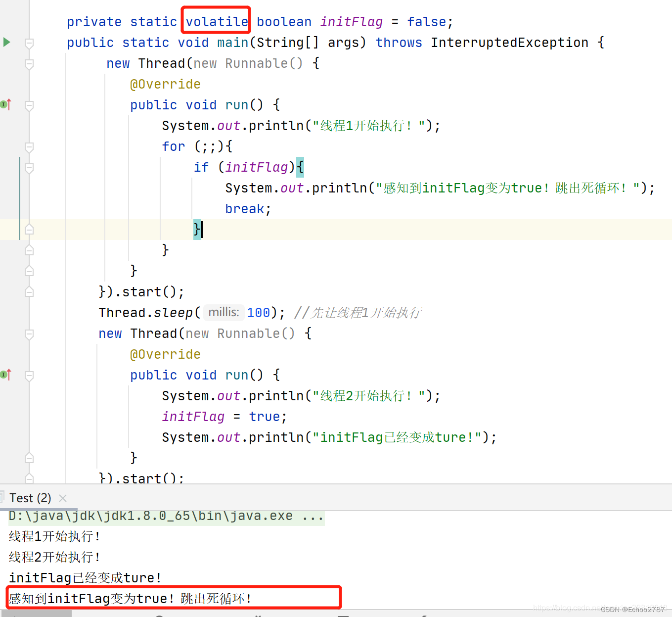Image resolution: width=672 pixels, height=617 pixels.
Task: Collapse first new Thread(new Runnable() block
Action: 29,64
